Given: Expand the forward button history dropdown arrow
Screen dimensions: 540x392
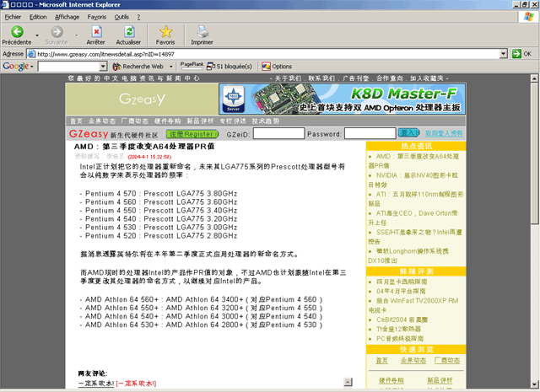Looking at the screenshot, I should 77,35.
